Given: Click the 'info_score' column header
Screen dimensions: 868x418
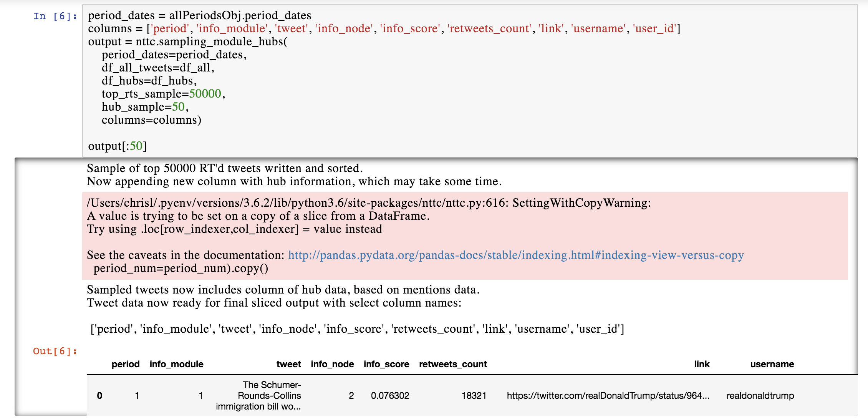Looking at the screenshot, I should coord(386,364).
